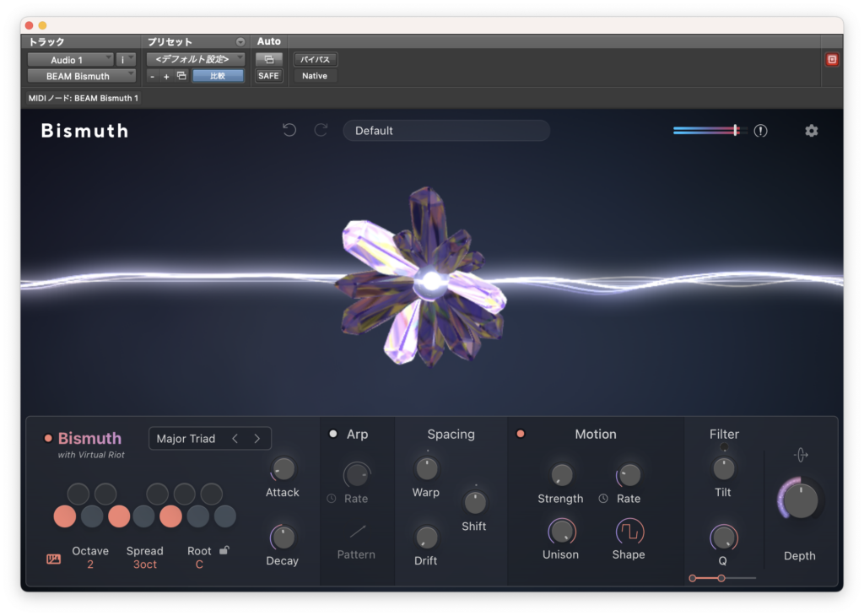Open the BEAM Bismuth insert selector

pos(82,76)
